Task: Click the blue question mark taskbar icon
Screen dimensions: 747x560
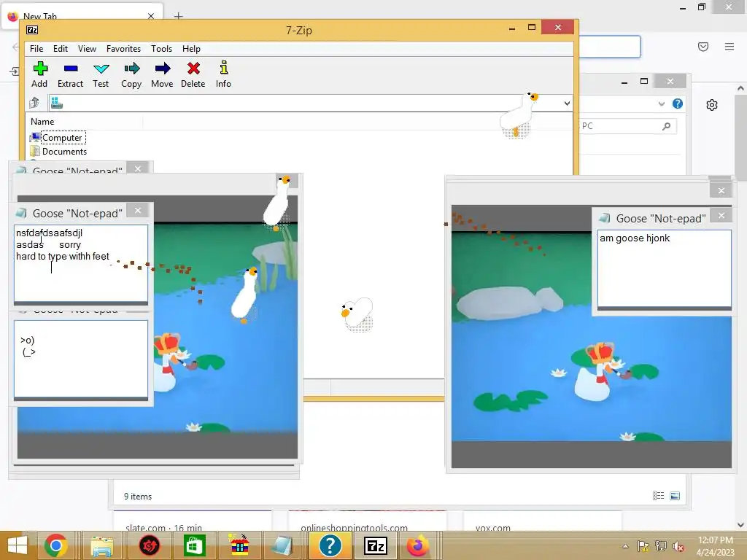Action: pos(330,545)
